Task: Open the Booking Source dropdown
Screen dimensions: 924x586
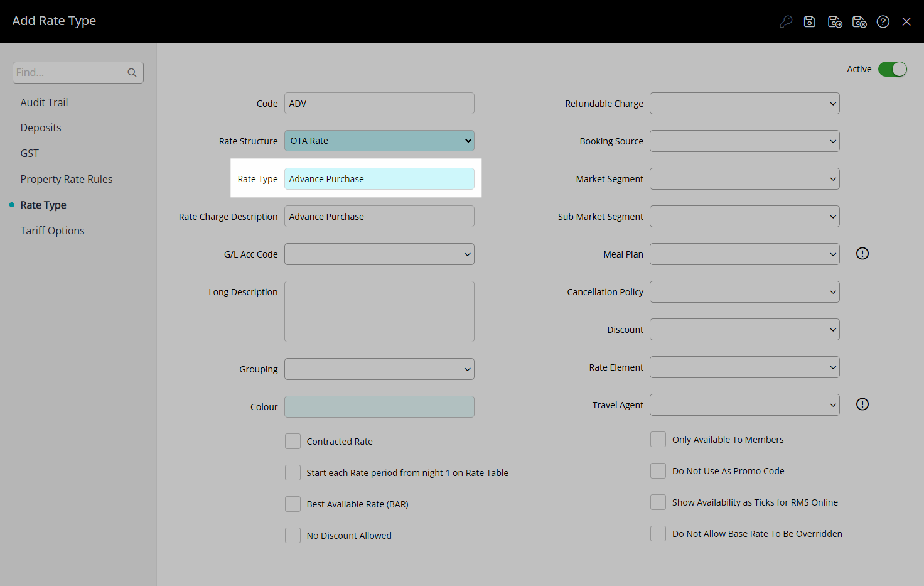Action: click(x=744, y=141)
